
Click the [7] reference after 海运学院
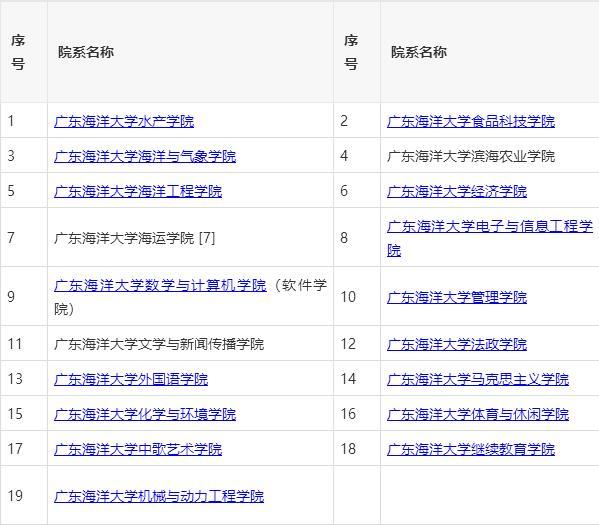pyautogui.click(x=207, y=238)
